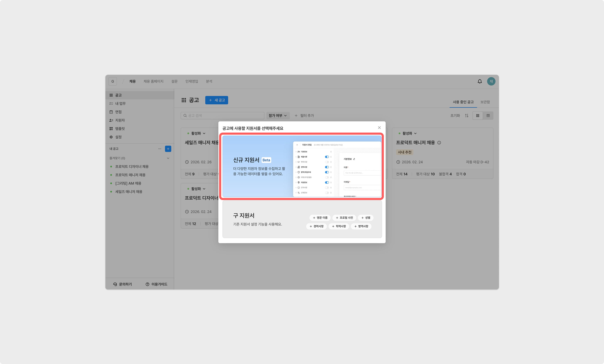
Task: Switch to card grid view icon
Action: [x=477, y=116]
